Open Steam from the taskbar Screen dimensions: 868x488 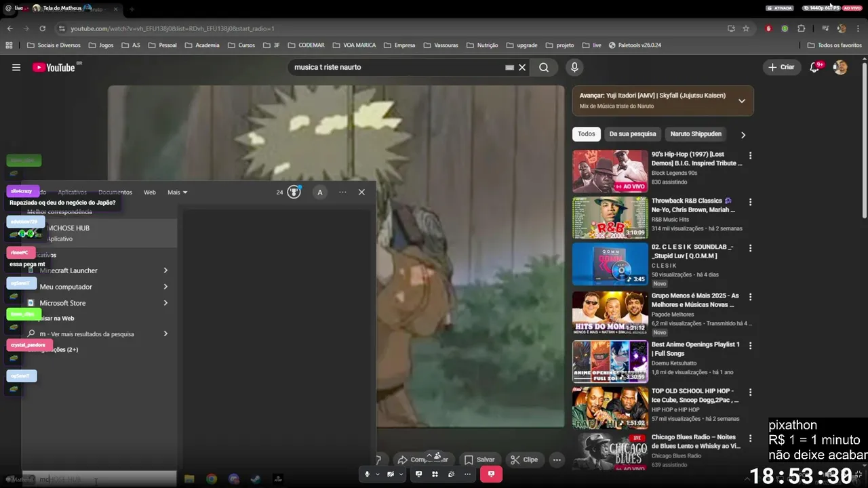point(255,479)
